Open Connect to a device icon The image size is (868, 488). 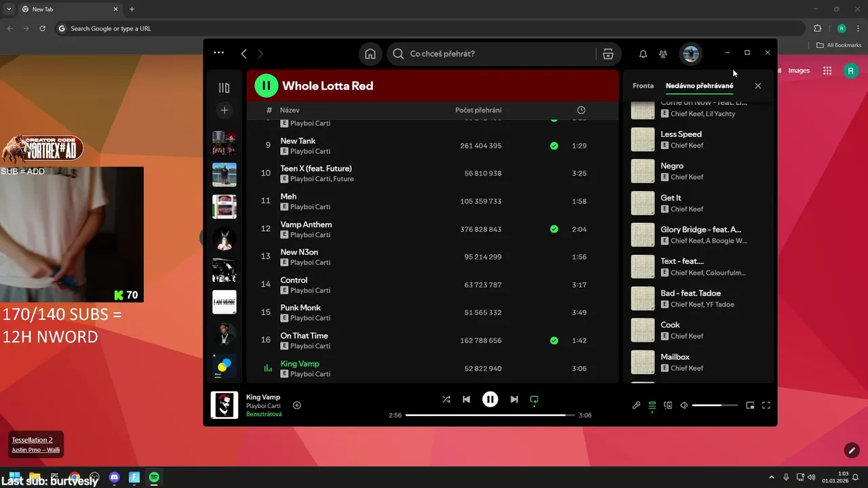[668, 405]
